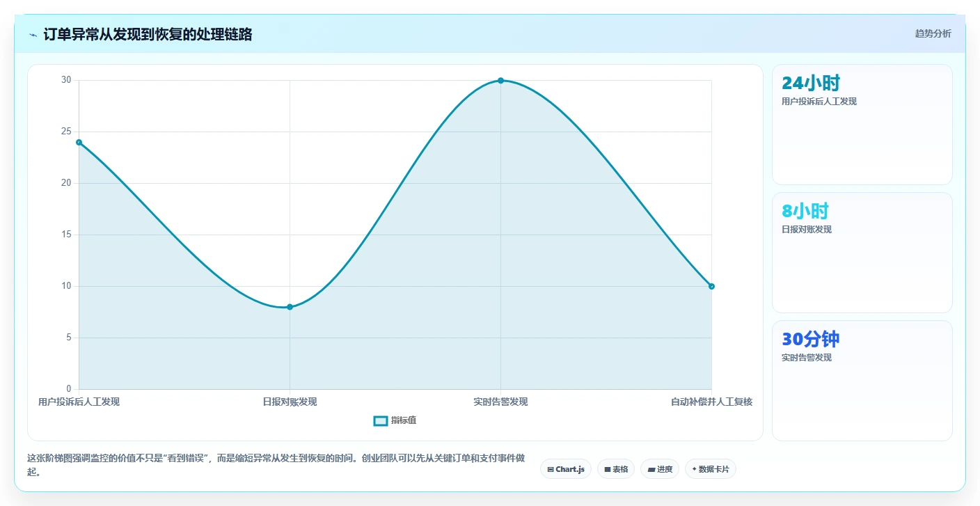The width and height of the screenshot is (980, 506).
Task: Click the lightning icon beside the title
Action: tap(33, 34)
